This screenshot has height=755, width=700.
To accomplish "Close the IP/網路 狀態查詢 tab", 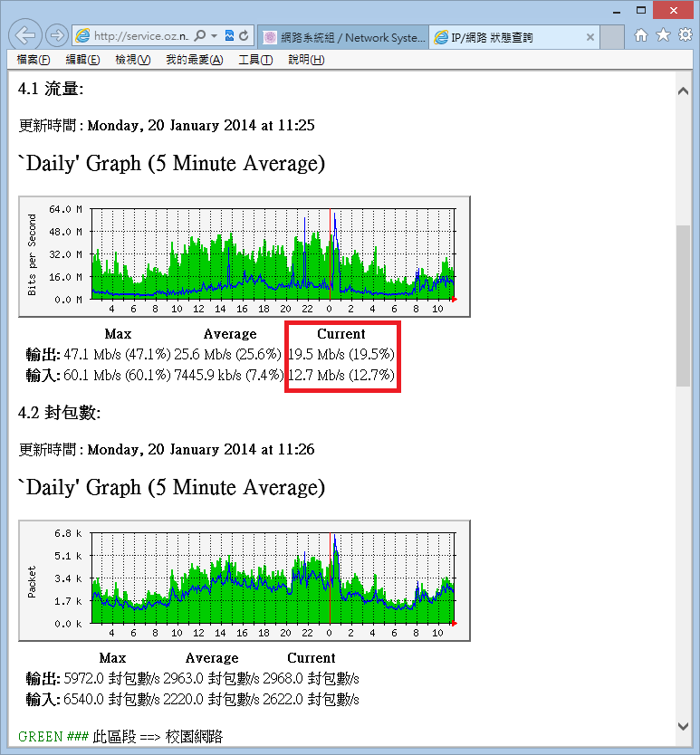I will [590, 38].
